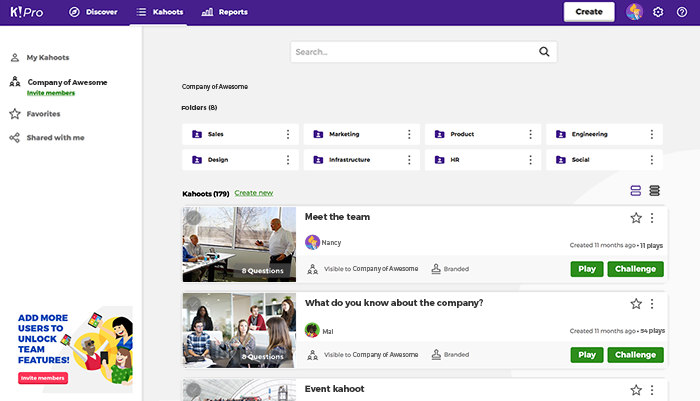Open Shared with me in the sidebar

[47, 138]
